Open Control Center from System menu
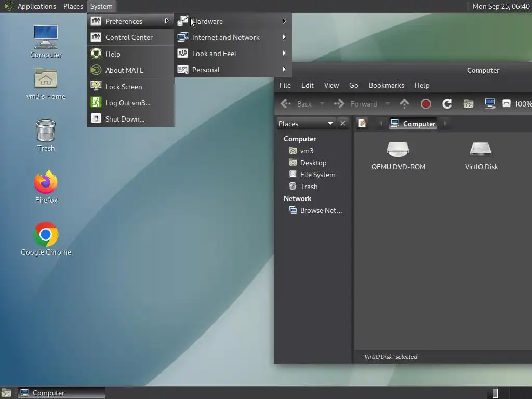The image size is (532, 399). tap(130, 37)
